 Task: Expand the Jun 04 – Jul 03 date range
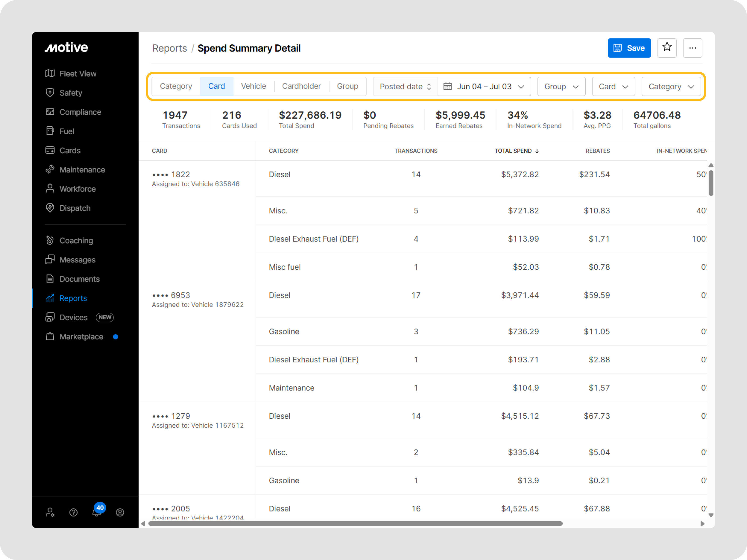(x=484, y=86)
